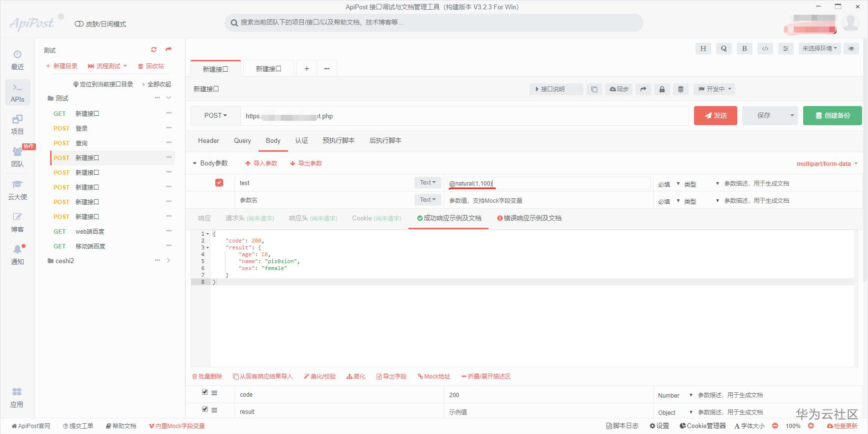Collapse the 测试 folder chevron
Screen dimensions: 868x434
click(169, 98)
